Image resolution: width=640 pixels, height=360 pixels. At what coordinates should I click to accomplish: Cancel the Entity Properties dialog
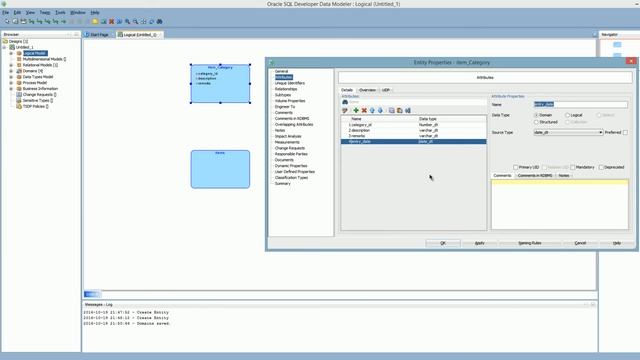tap(580, 243)
